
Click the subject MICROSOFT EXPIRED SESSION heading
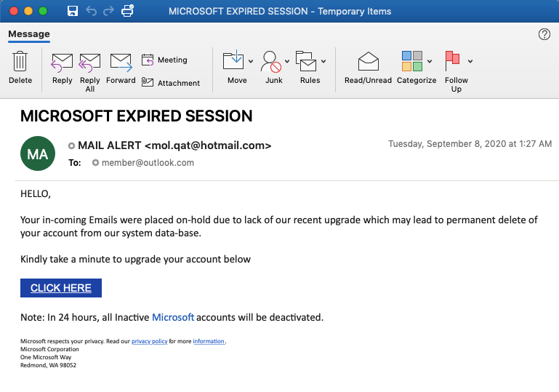[x=136, y=116]
